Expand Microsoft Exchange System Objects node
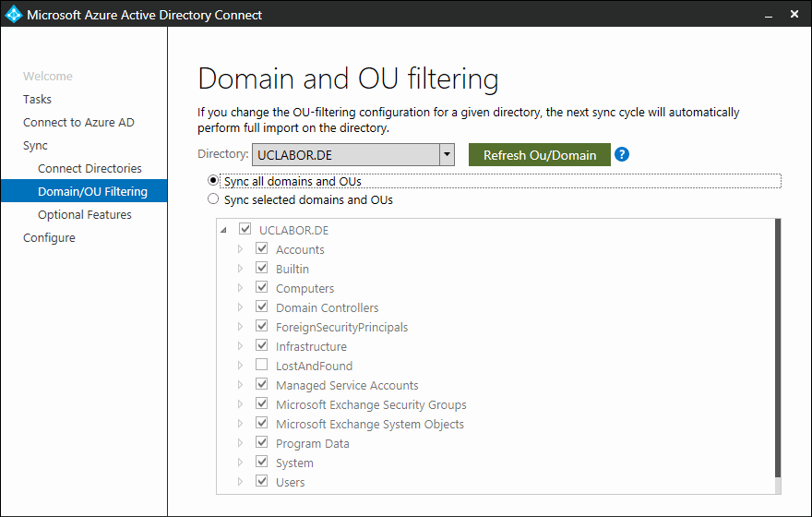Image resolution: width=812 pixels, height=517 pixels. [x=240, y=424]
